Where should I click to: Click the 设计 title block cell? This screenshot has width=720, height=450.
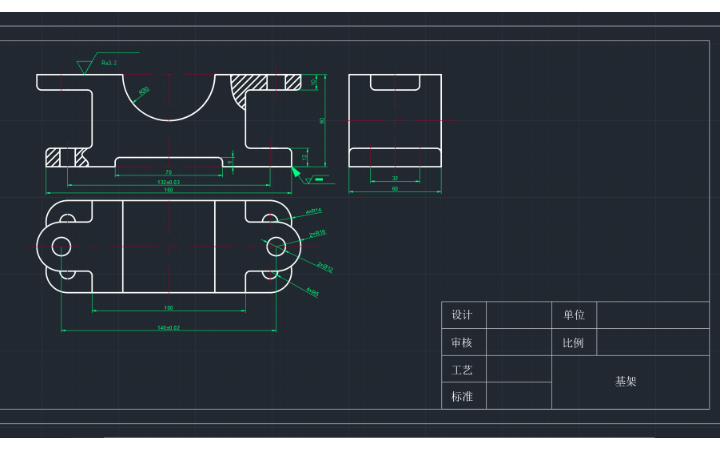pyautogui.click(x=463, y=315)
